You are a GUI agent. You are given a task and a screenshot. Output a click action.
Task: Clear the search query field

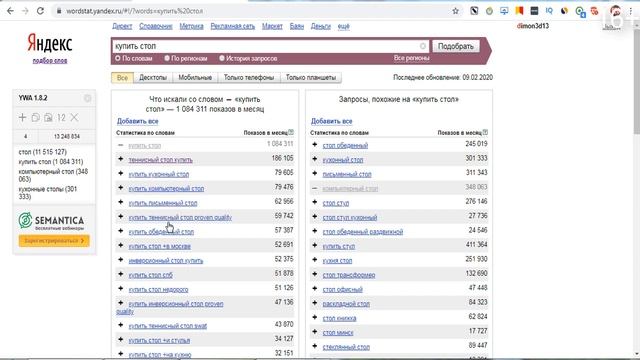coord(423,46)
